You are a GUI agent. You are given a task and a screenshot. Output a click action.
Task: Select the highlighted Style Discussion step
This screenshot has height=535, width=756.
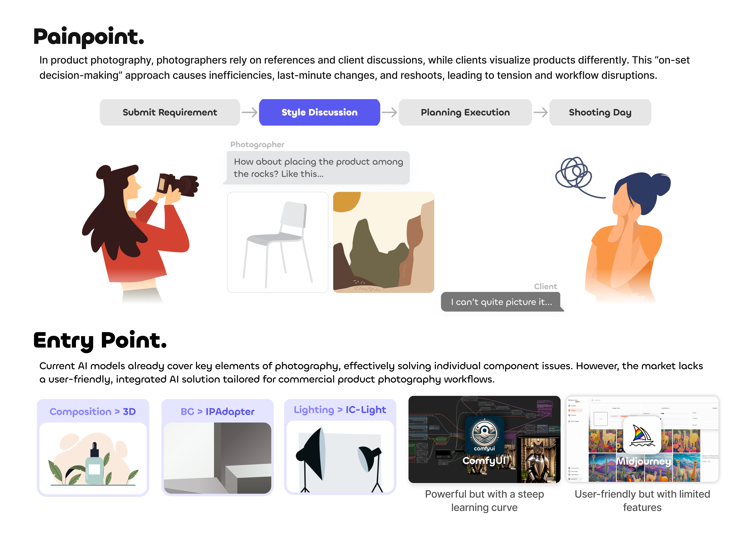tap(319, 112)
